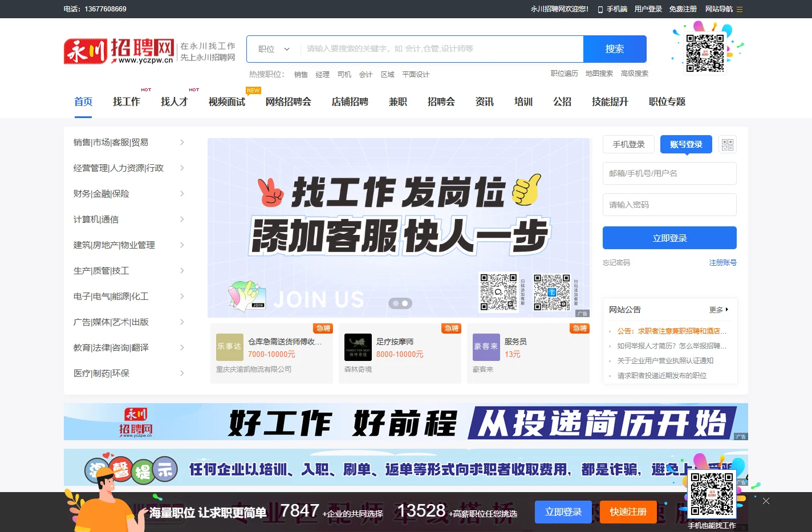
Task: Open the 仓库急需送货师傅 job posting
Action: (x=285, y=342)
